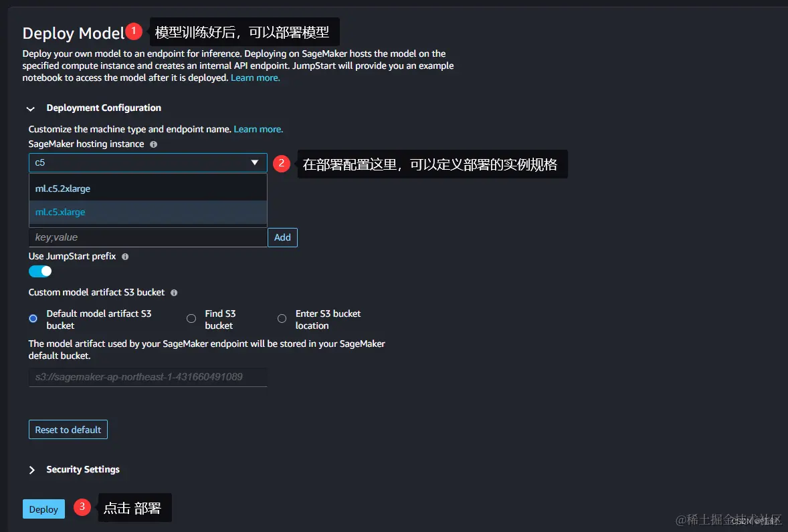Click the info icon beside SageMaker hosting instance

click(154, 144)
